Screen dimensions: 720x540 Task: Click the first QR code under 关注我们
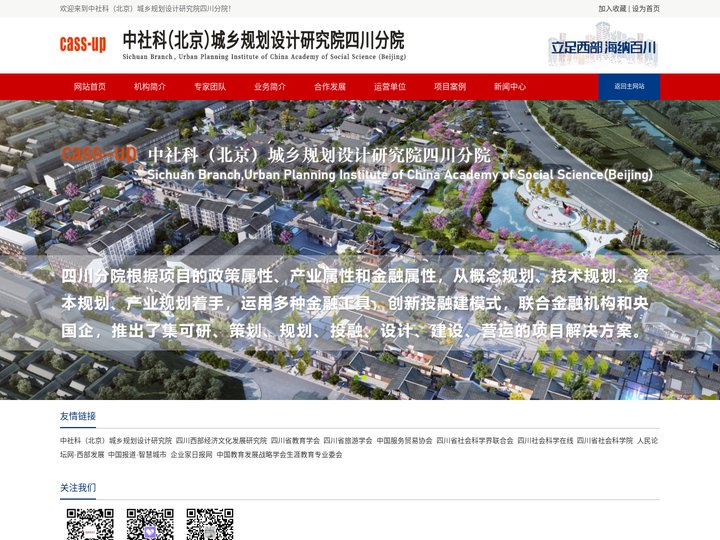[90, 524]
